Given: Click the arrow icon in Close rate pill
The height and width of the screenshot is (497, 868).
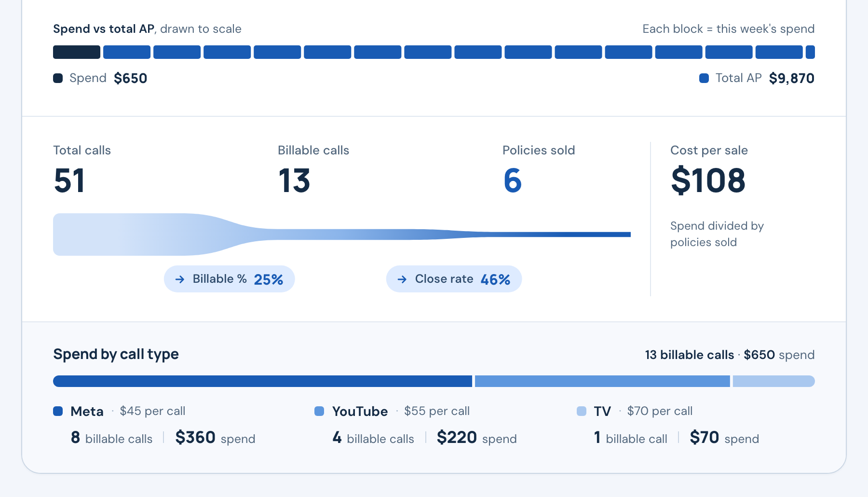Looking at the screenshot, I should (x=402, y=279).
